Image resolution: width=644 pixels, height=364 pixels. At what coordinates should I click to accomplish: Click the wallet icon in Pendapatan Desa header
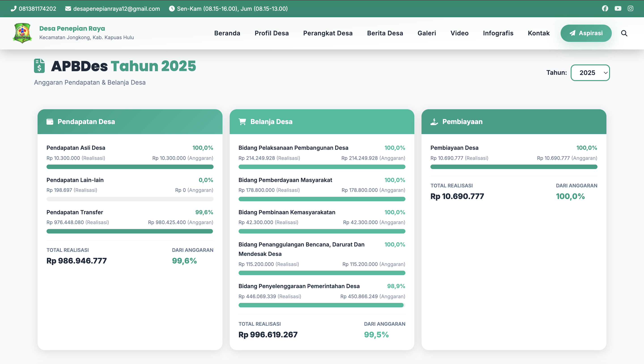tap(50, 122)
